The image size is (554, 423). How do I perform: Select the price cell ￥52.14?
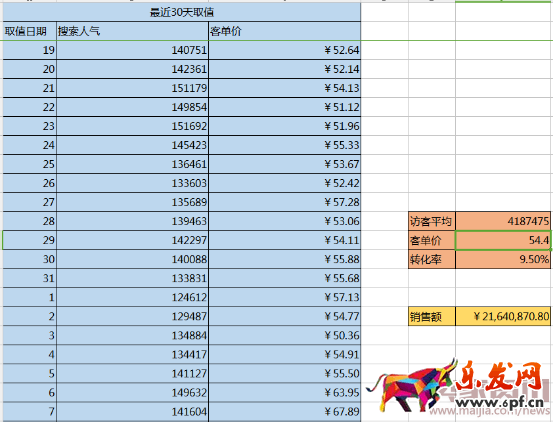click(x=285, y=69)
